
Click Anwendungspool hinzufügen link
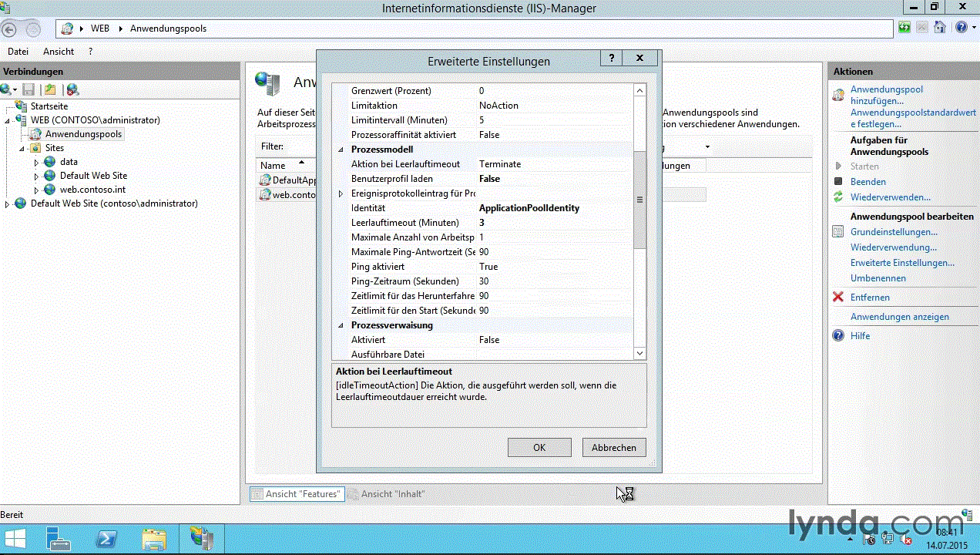click(887, 95)
